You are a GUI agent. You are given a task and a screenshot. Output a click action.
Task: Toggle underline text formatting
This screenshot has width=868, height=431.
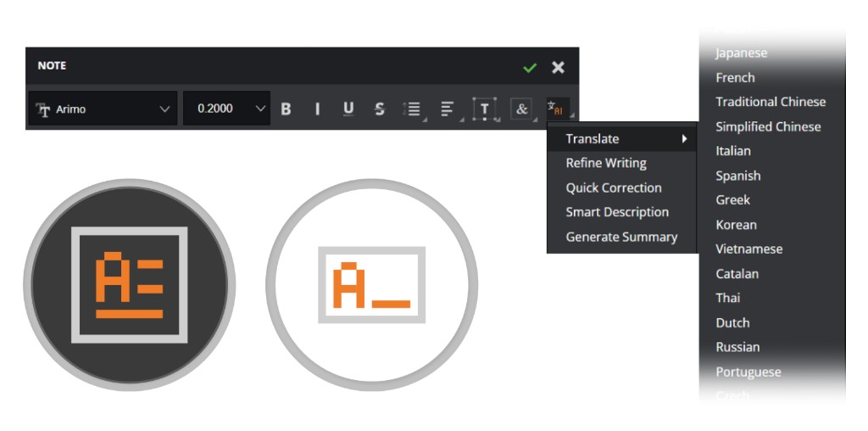point(348,109)
